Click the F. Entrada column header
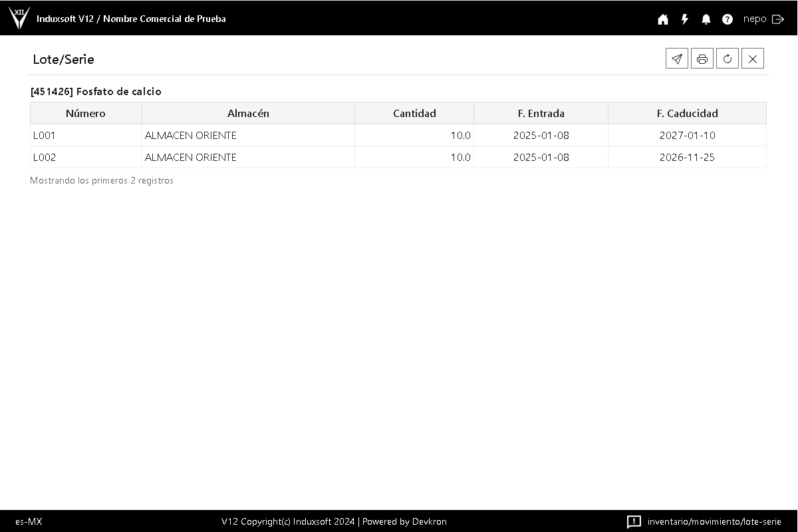798x532 pixels. tap(541, 113)
